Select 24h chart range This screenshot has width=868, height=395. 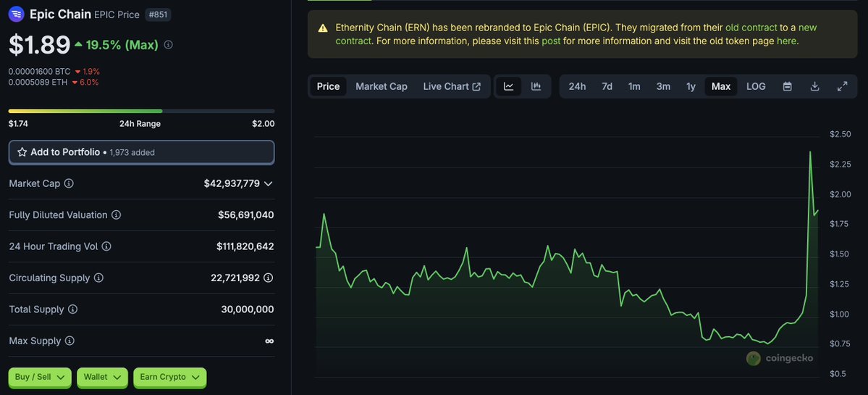(577, 86)
